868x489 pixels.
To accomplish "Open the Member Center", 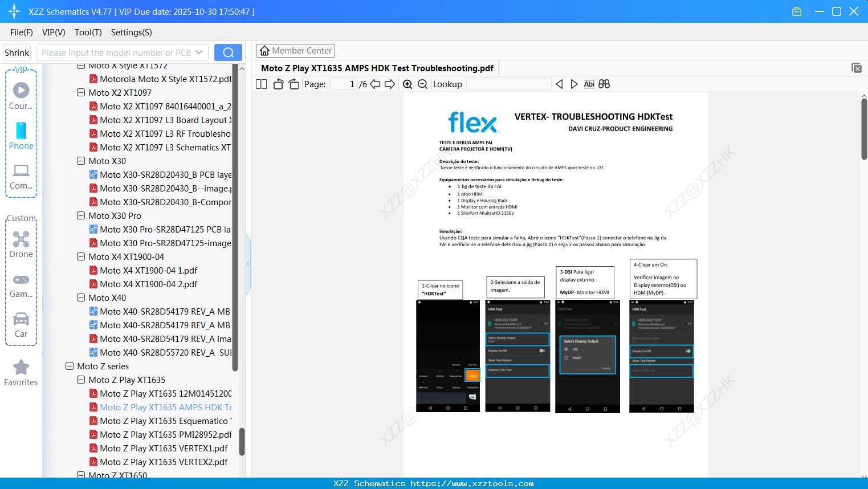I will point(295,51).
